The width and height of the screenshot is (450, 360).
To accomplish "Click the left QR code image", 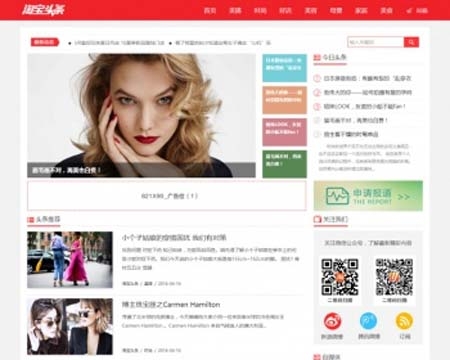I will click(340, 277).
